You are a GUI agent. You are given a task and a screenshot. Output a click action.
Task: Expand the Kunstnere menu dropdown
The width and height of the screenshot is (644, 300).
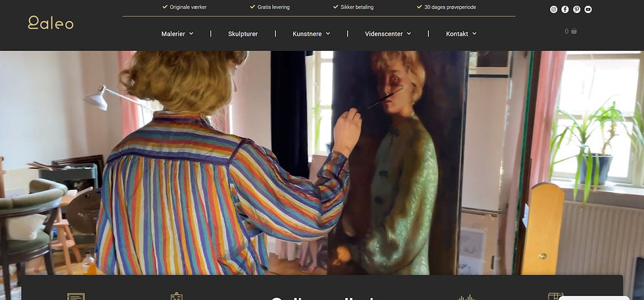pos(311,34)
